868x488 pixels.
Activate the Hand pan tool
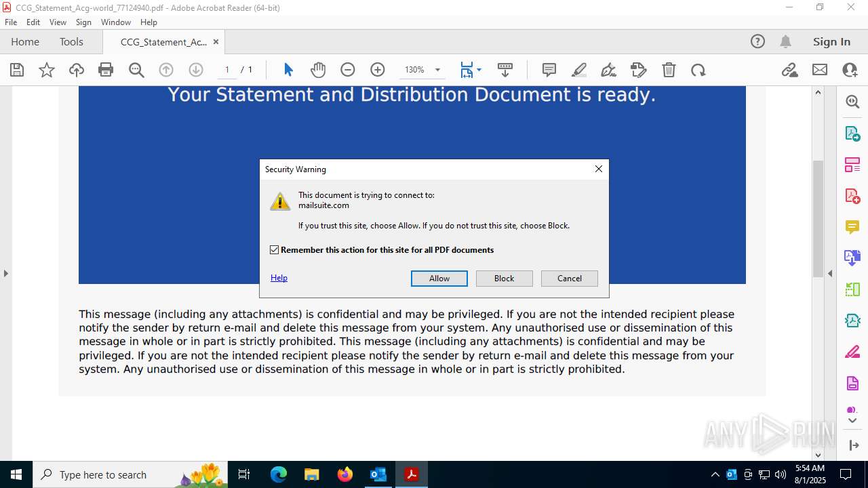(x=318, y=70)
